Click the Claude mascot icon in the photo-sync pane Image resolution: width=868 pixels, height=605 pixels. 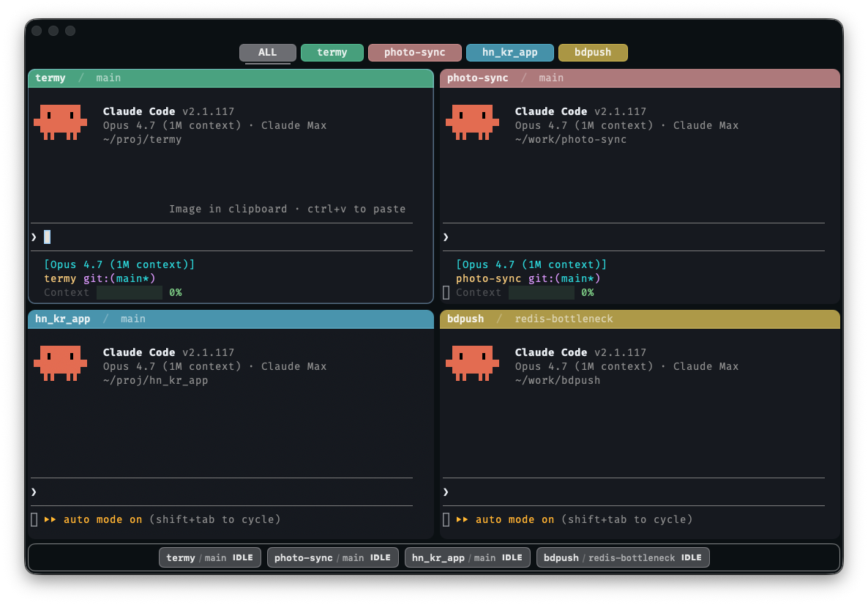coord(472,122)
